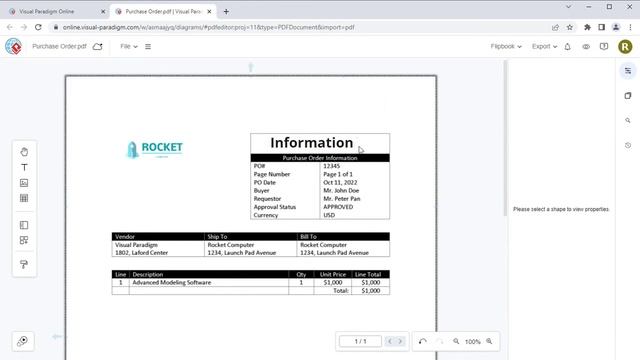Click the Vendor column header
The width and height of the screenshot is (640, 360).
[x=158, y=237]
